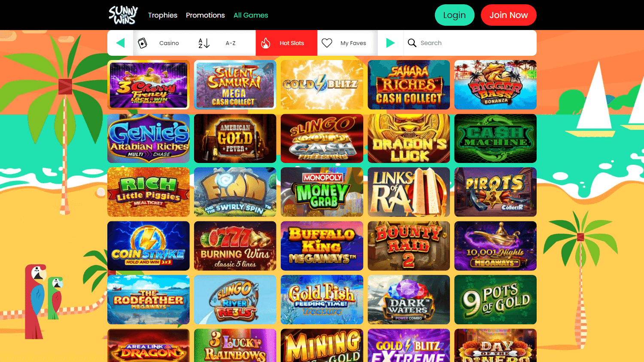
Task: Open the Promotions menu item
Action: (x=205, y=15)
